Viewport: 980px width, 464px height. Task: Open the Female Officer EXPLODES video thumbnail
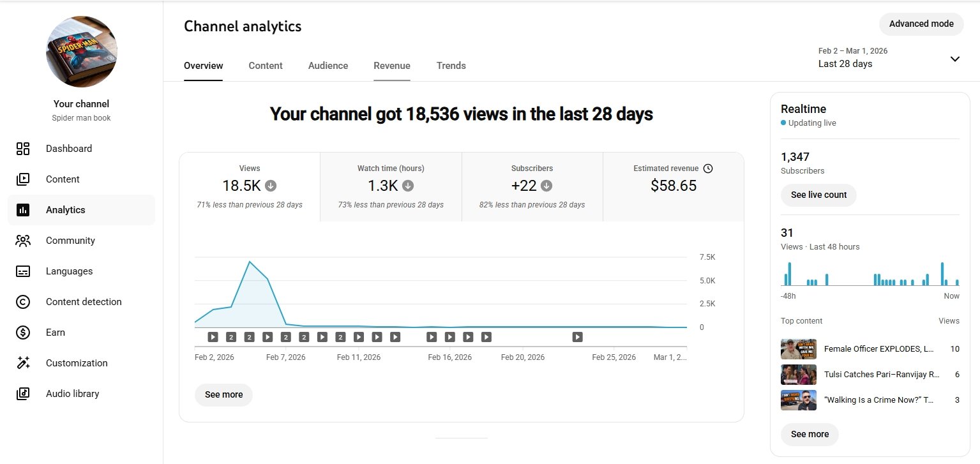coord(798,349)
